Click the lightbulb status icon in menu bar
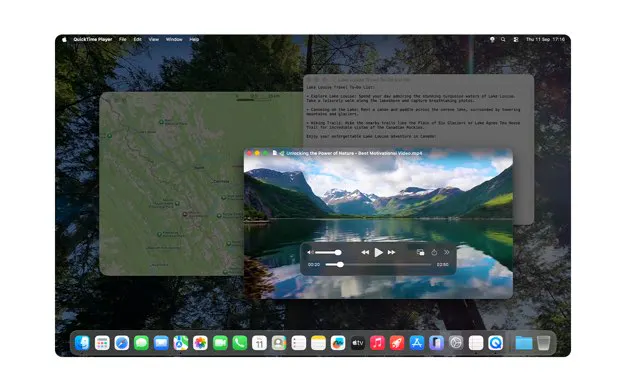 (492, 40)
